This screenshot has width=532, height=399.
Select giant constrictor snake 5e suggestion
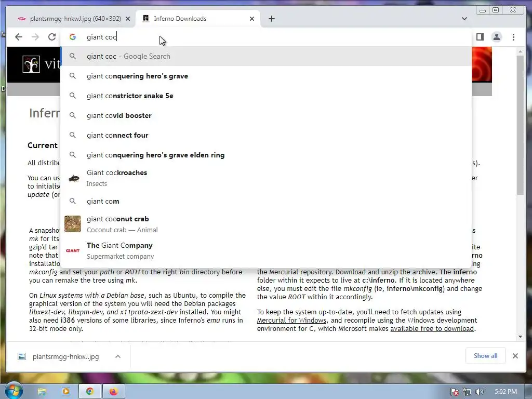(266, 96)
